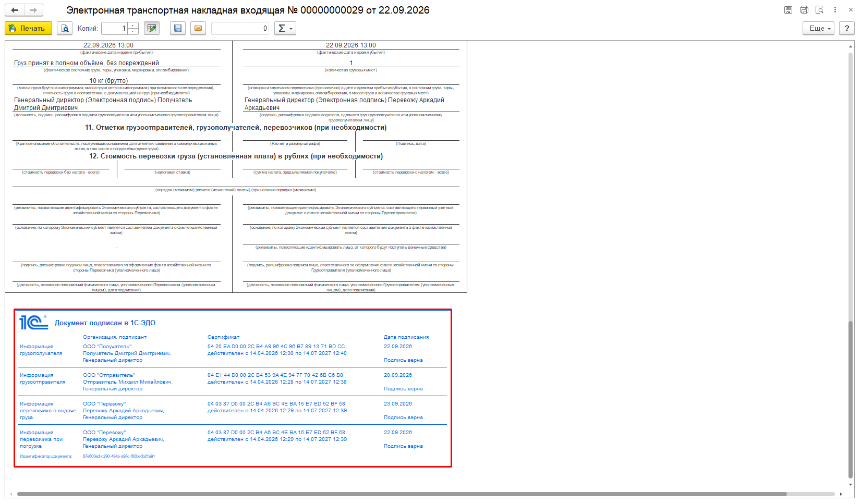Close the document with the X button
The width and height of the screenshot is (861, 504).
tap(851, 10)
